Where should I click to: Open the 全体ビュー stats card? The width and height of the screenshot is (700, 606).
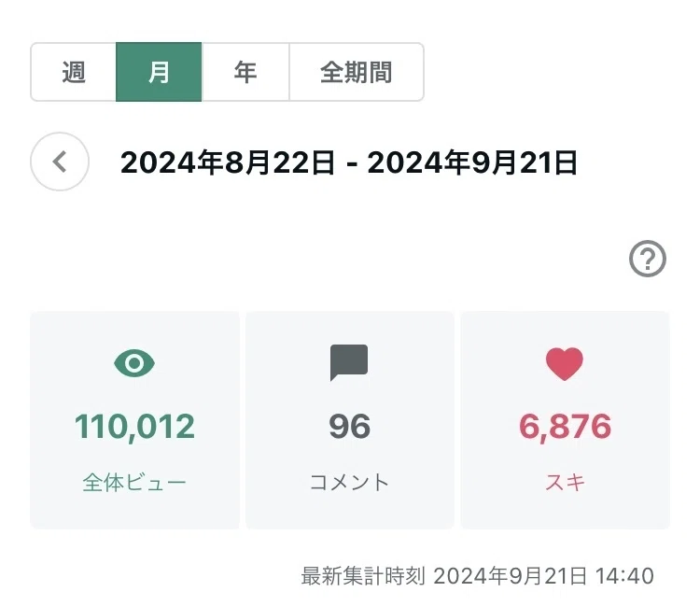(x=134, y=420)
